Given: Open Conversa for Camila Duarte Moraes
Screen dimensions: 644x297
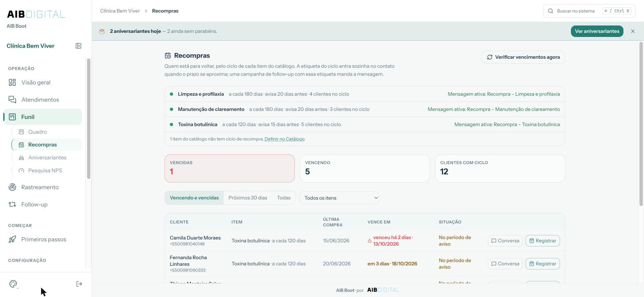Looking at the screenshot, I should coord(505,241).
